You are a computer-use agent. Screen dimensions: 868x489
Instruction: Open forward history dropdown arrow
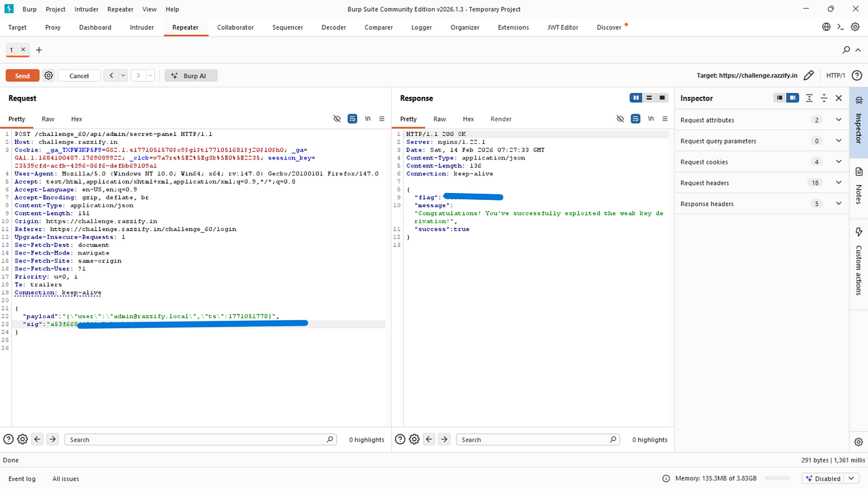pos(150,75)
